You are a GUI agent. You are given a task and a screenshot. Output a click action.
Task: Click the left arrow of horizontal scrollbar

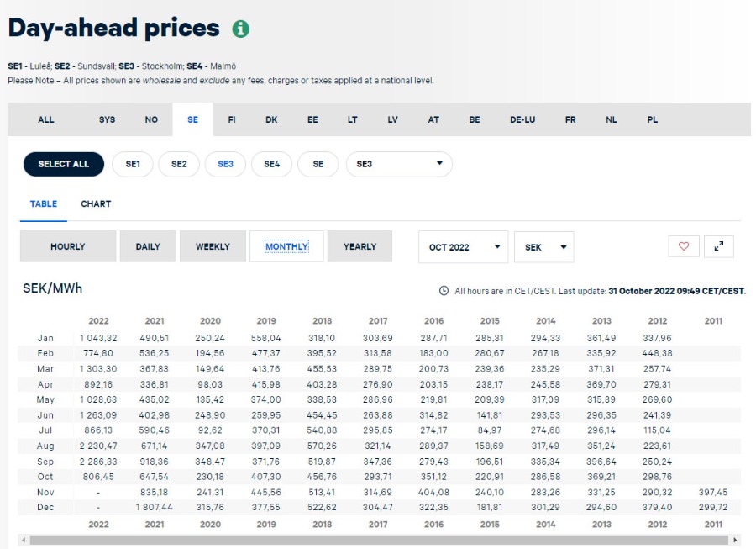coord(23,540)
